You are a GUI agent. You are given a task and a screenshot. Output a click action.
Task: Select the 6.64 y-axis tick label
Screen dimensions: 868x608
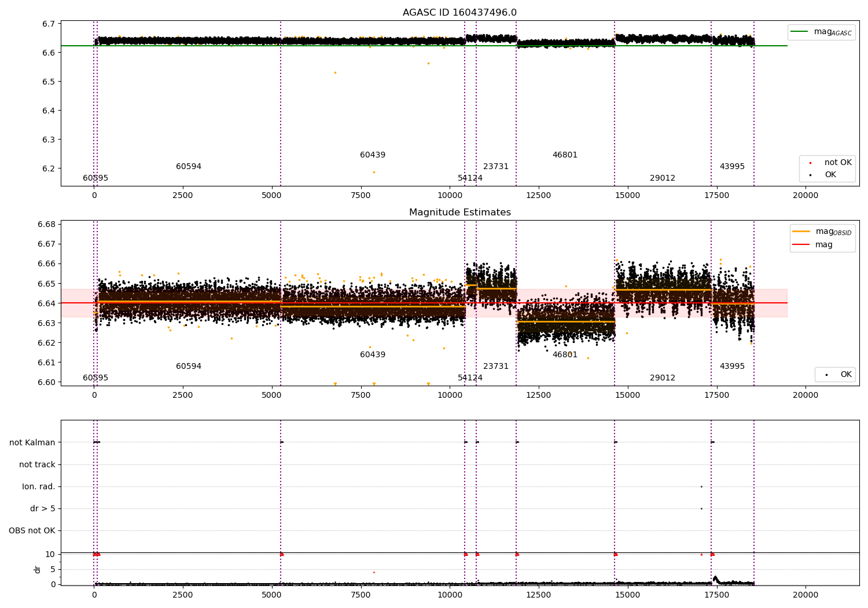(x=47, y=303)
